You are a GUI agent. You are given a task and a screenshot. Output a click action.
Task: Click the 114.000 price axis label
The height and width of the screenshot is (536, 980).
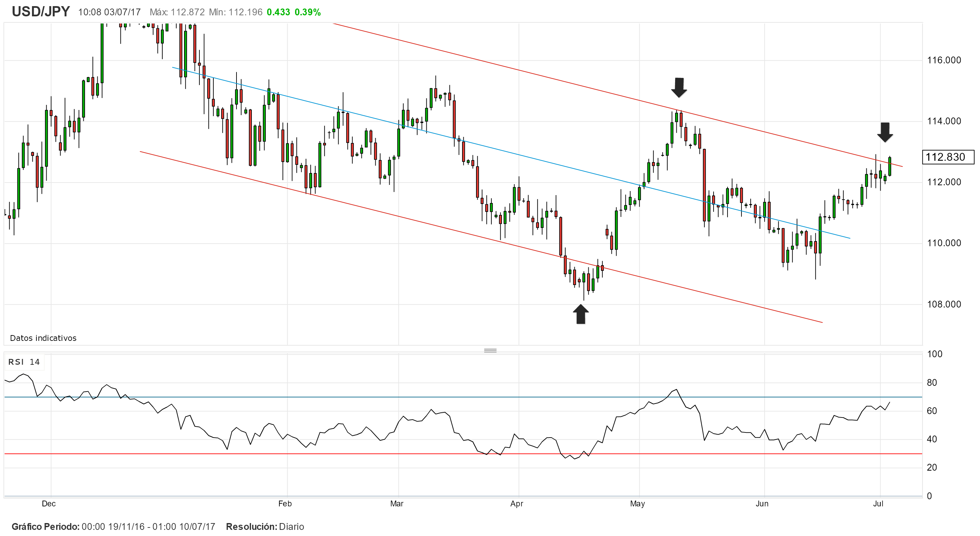tap(944, 121)
